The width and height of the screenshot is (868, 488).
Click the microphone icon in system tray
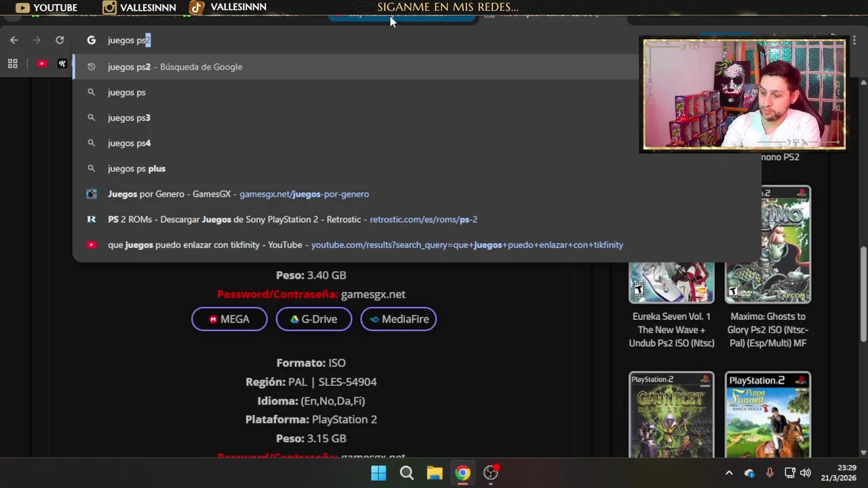pyautogui.click(x=770, y=473)
